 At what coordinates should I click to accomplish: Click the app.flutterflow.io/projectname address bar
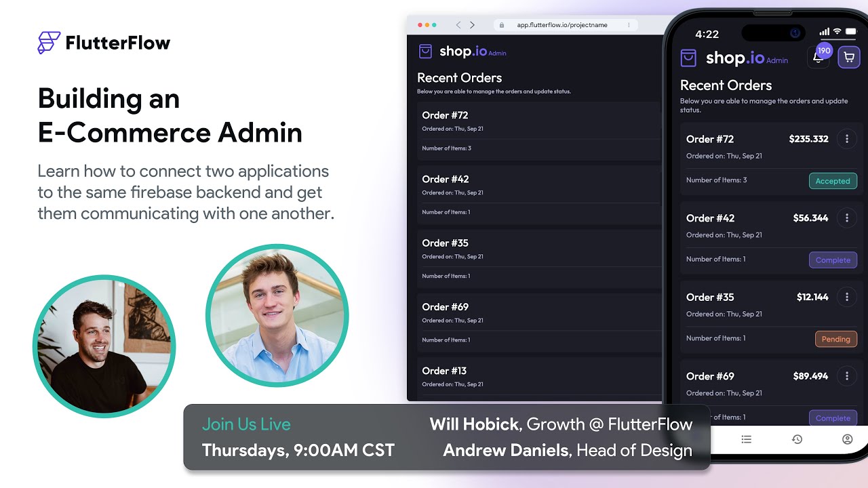[x=566, y=25]
